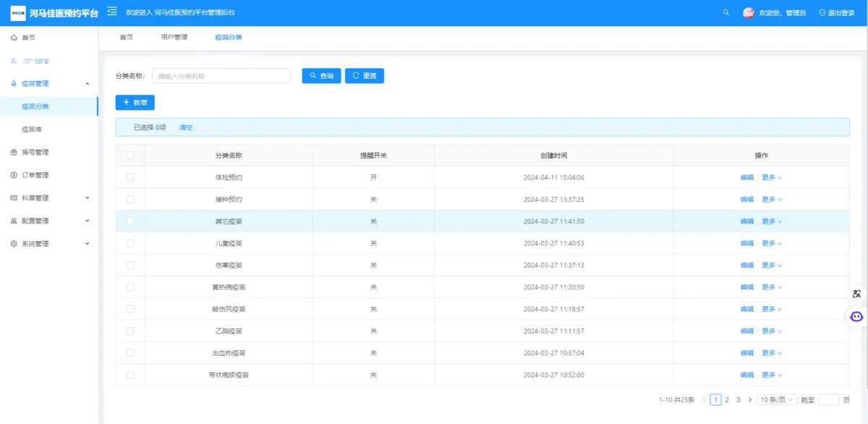The height and width of the screenshot is (424, 868).
Task: Check the box for 体检预约 row
Action: click(130, 177)
